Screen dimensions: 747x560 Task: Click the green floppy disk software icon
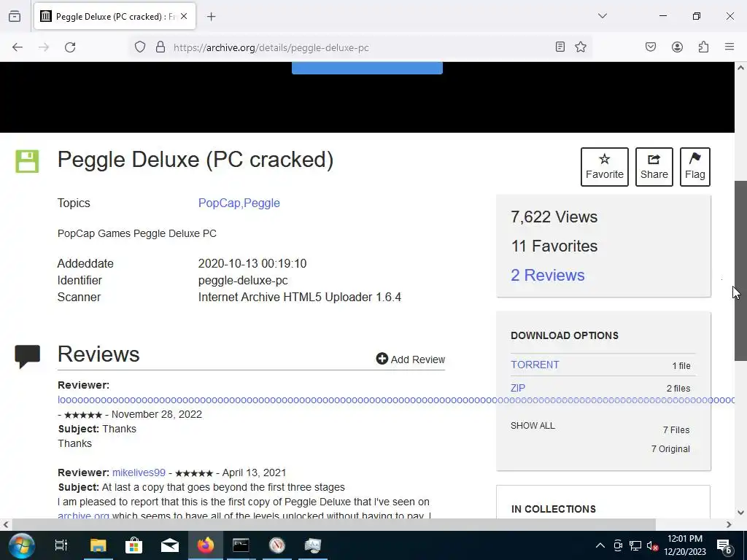point(27,161)
